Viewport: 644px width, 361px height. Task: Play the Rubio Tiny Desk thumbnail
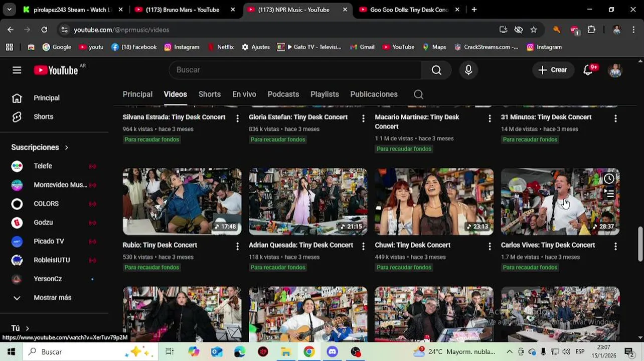pos(182,202)
